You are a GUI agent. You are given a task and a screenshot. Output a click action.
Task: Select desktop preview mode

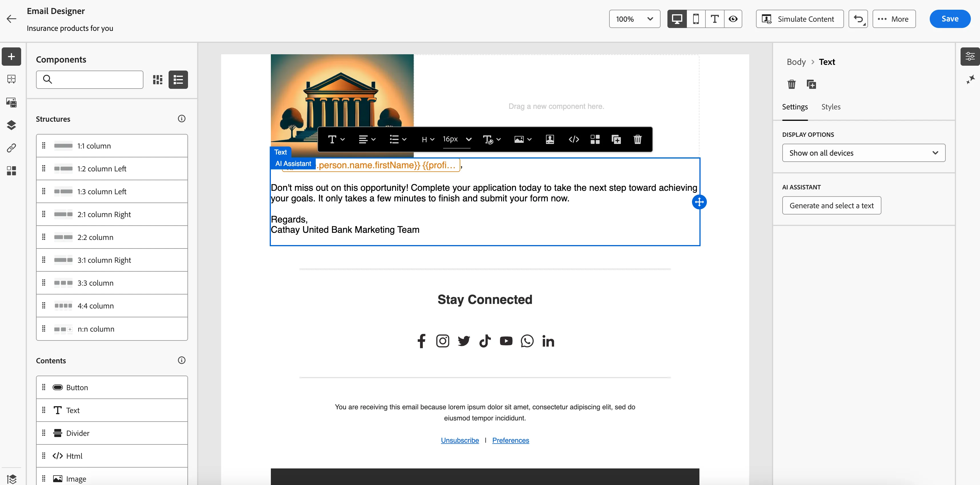point(677,19)
